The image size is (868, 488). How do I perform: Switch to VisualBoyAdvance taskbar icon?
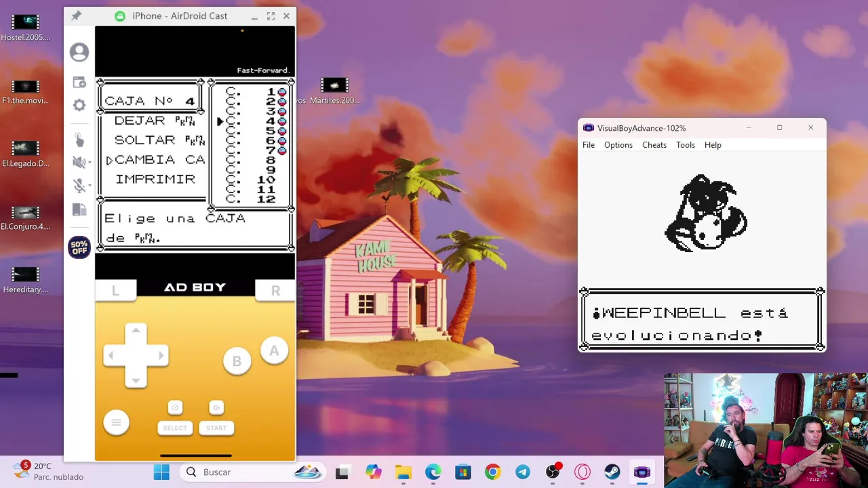642,472
